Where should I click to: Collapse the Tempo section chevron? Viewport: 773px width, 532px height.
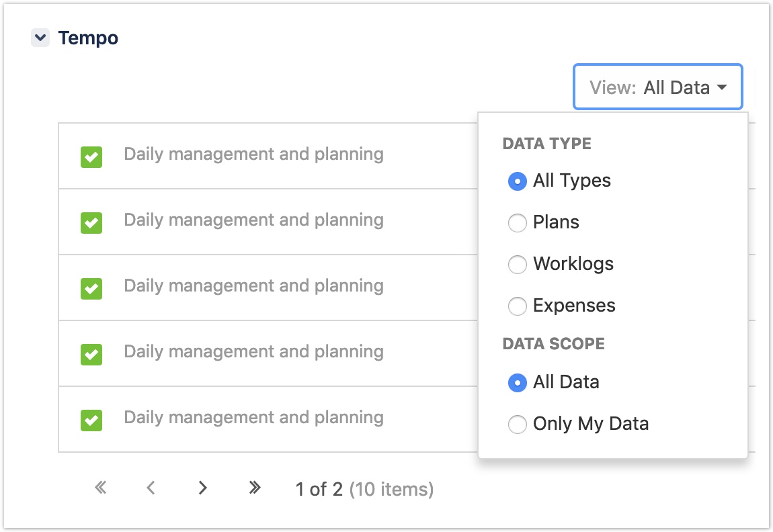(x=40, y=38)
